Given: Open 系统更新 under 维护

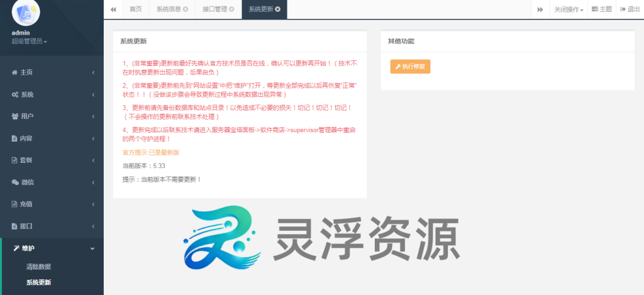Looking at the screenshot, I should (38, 282).
